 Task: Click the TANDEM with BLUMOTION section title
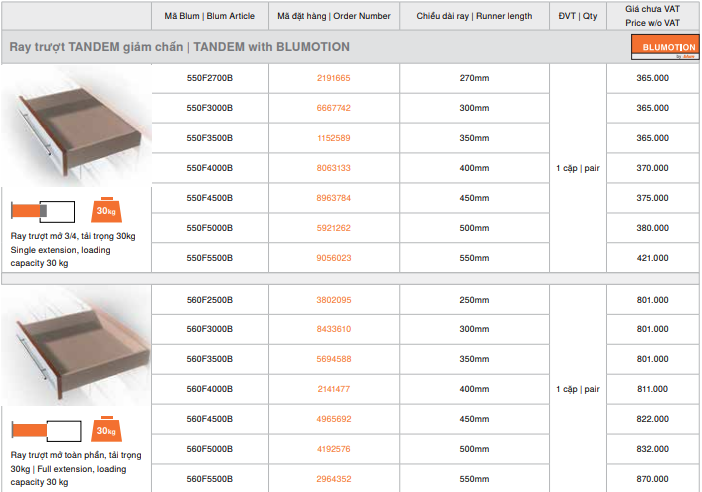(x=180, y=47)
